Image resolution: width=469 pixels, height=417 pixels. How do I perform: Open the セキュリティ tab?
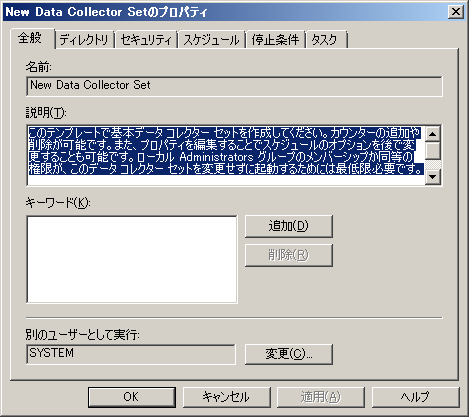point(146,40)
